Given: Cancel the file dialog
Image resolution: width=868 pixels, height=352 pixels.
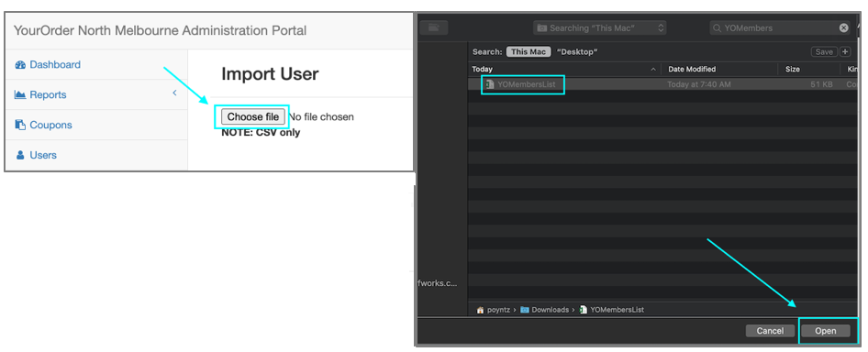Looking at the screenshot, I should 770,331.
